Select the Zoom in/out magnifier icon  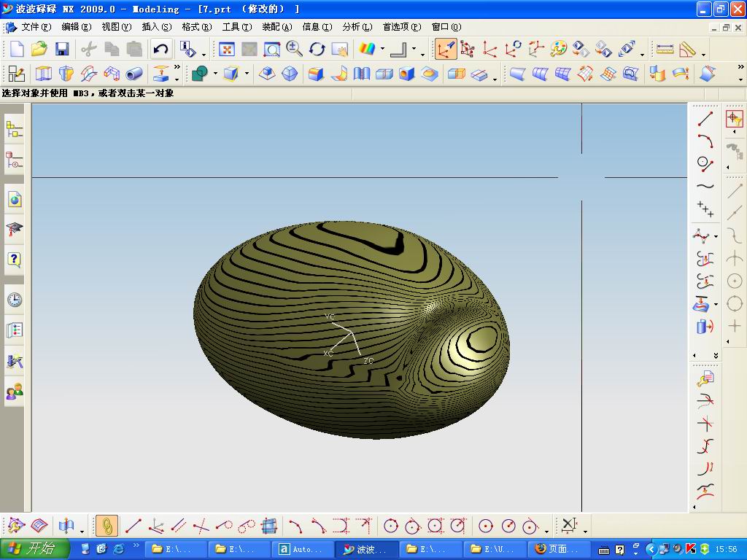click(295, 49)
